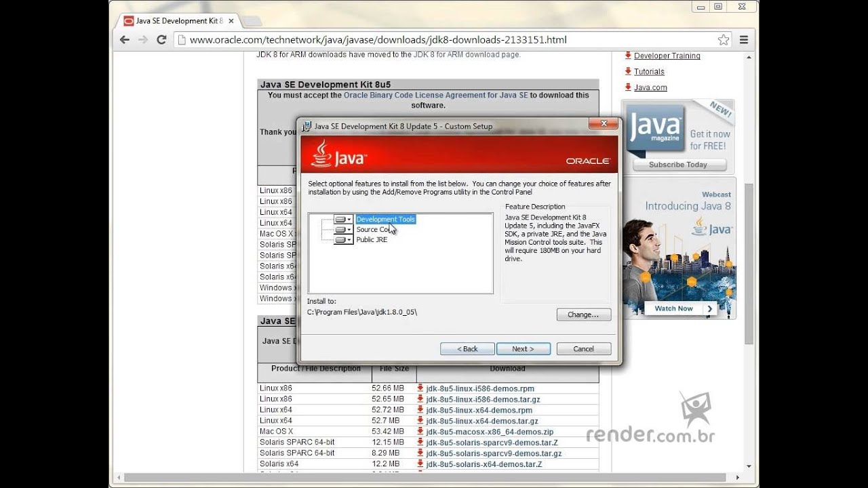This screenshot has height=488, width=868.
Task: Click download icon beside solaris-x64-demos.tar.Z
Action: click(x=420, y=464)
